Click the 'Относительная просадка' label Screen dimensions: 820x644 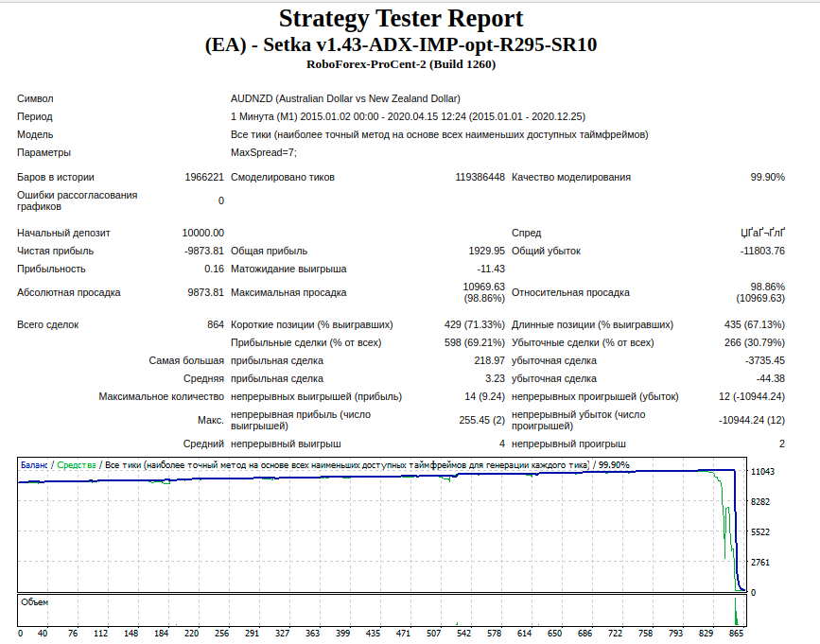point(570,293)
